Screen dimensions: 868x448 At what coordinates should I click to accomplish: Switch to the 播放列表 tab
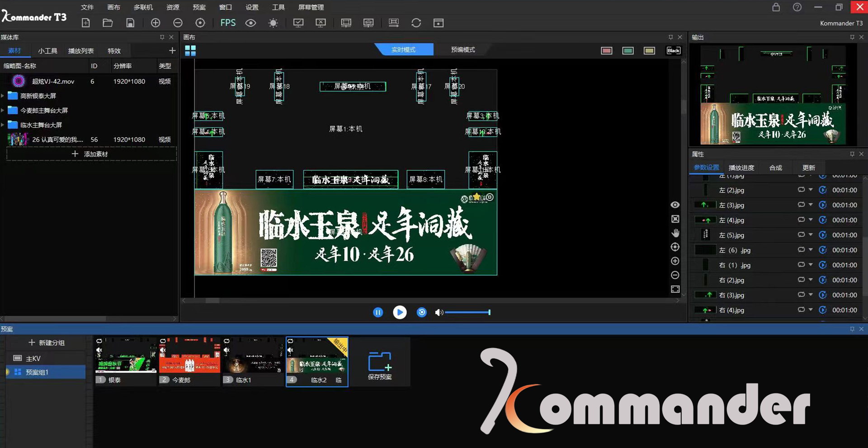81,51
